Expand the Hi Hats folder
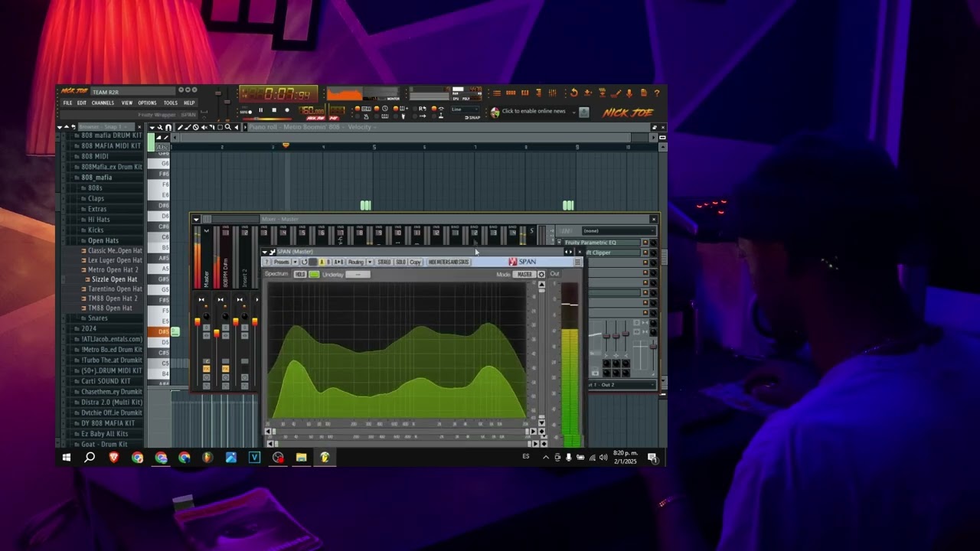 click(99, 219)
